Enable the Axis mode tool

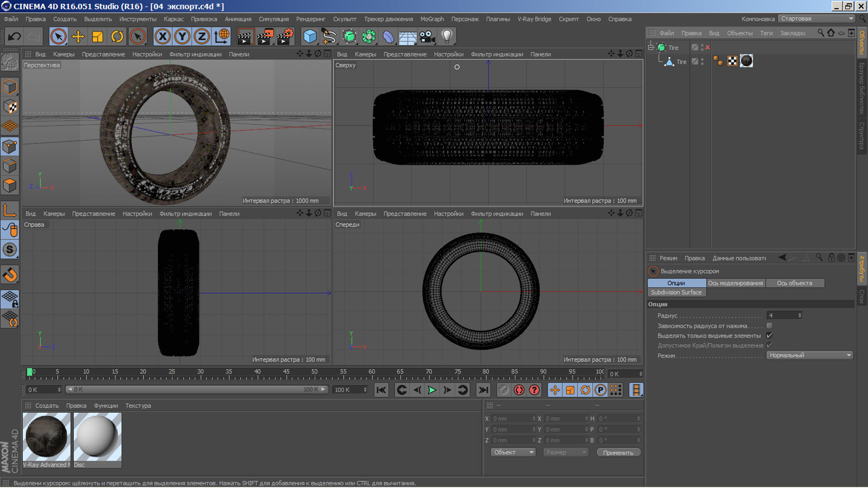[x=10, y=211]
